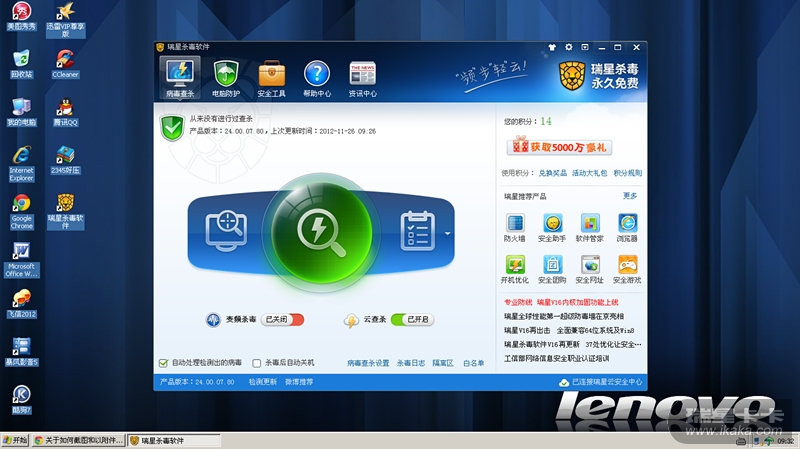The image size is (800, 449).
Task: Open news 瑞星杀毒软件V16再更新
Action: (572, 344)
